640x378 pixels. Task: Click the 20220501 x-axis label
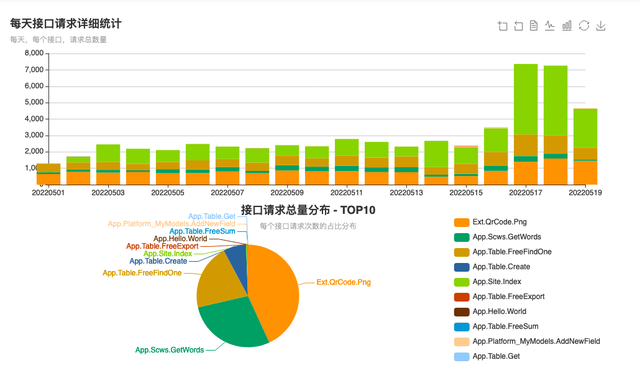click(48, 192)
